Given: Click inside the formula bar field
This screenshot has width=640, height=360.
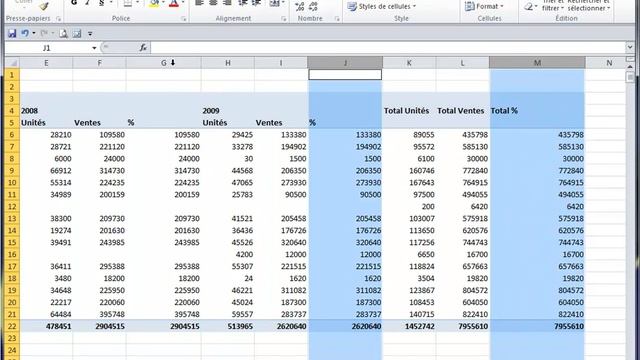Looking at the screenshot, I should tap(388, 48).
